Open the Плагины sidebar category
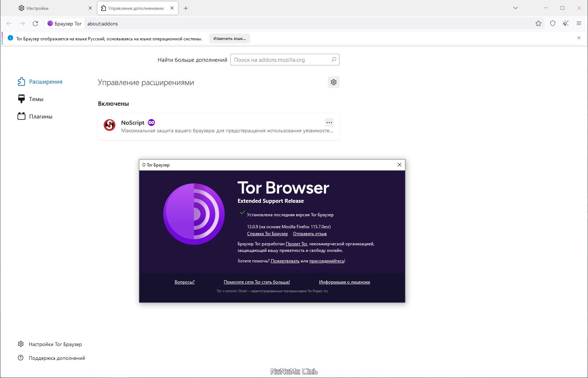Image resolution: width=588 pixels, height=378 pixels. pyautogui.click(x=35, y=116)
